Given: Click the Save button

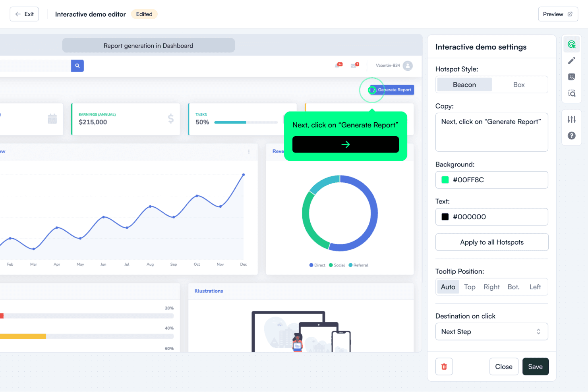Looking at the screenshot, I should [x=535, y=367].
